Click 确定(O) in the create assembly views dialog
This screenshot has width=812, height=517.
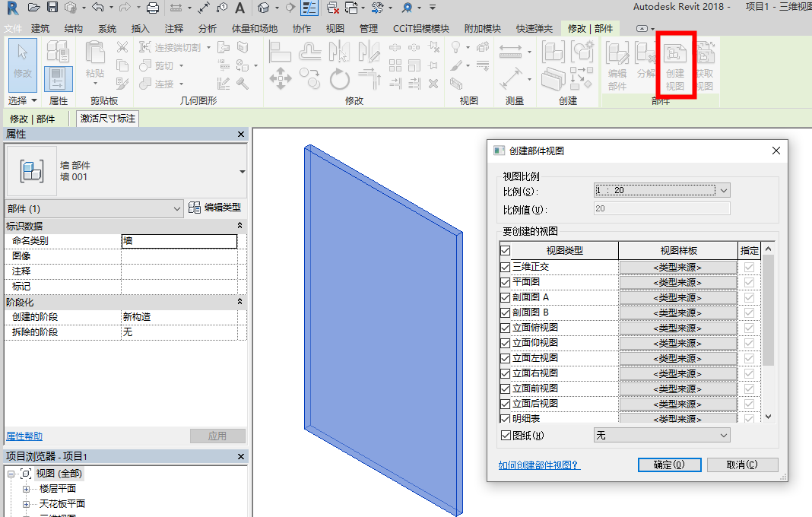[x=670, y=465]
